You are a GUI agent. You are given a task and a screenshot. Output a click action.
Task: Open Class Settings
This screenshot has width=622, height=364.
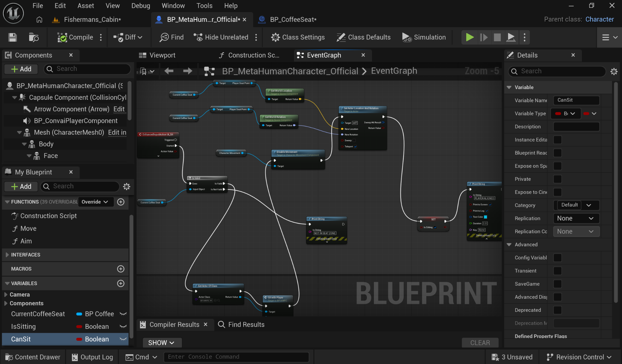click(298, 37)
